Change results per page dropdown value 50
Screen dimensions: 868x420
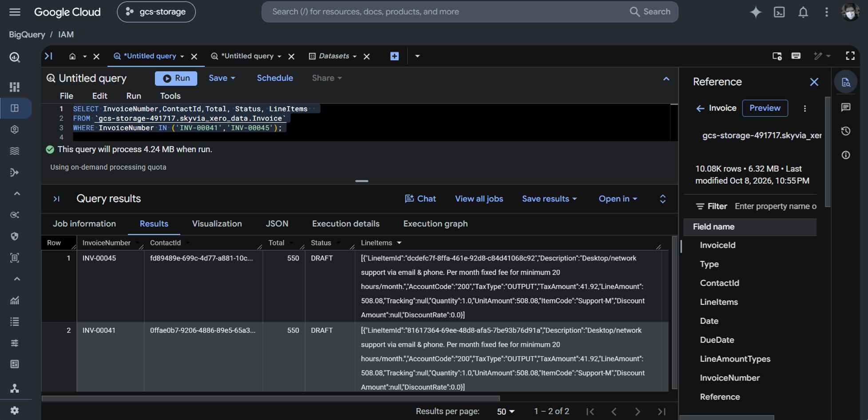[506, 412]
